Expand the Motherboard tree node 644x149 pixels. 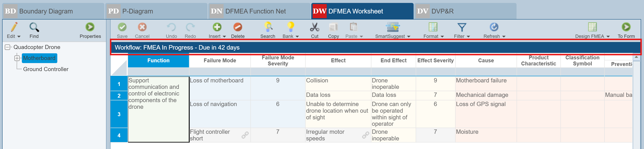click(x=17, y=58)
